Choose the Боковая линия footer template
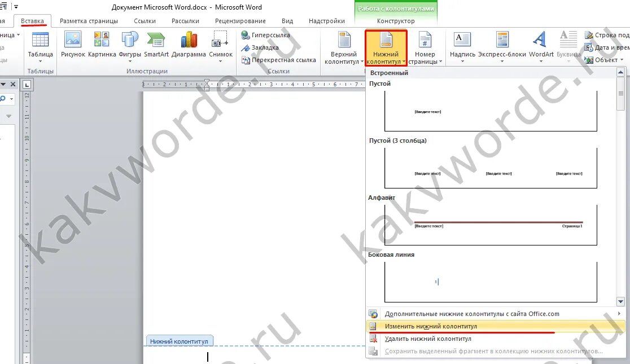The width and height of the screenshot is (630, 364). pyautogui.click(x=491, y=282)
